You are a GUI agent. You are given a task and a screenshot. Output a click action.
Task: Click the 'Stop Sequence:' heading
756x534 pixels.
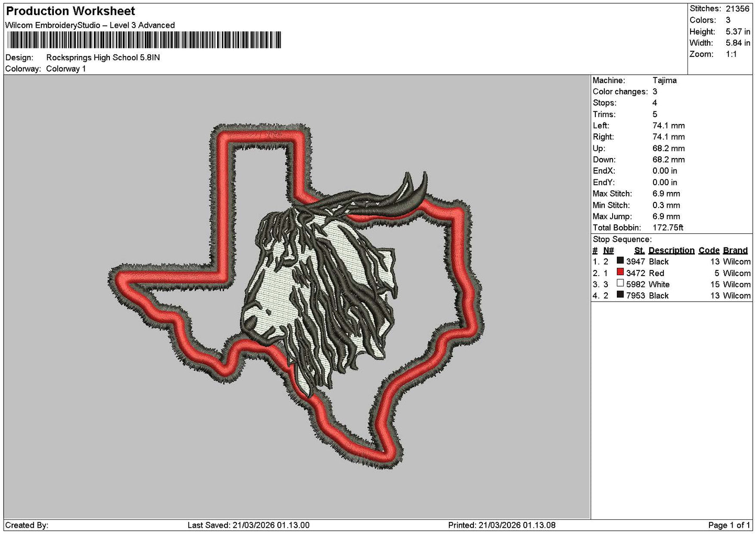(x=622, y=240)
